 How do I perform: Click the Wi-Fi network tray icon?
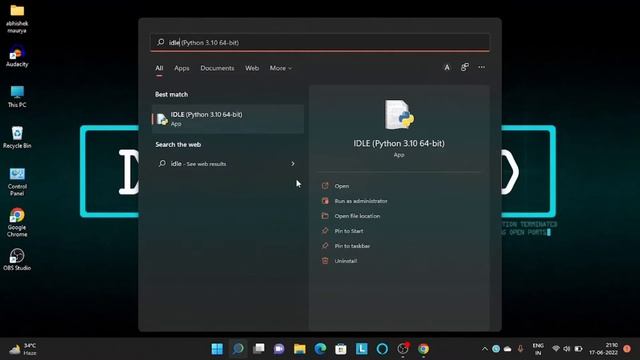pos(556,349)
